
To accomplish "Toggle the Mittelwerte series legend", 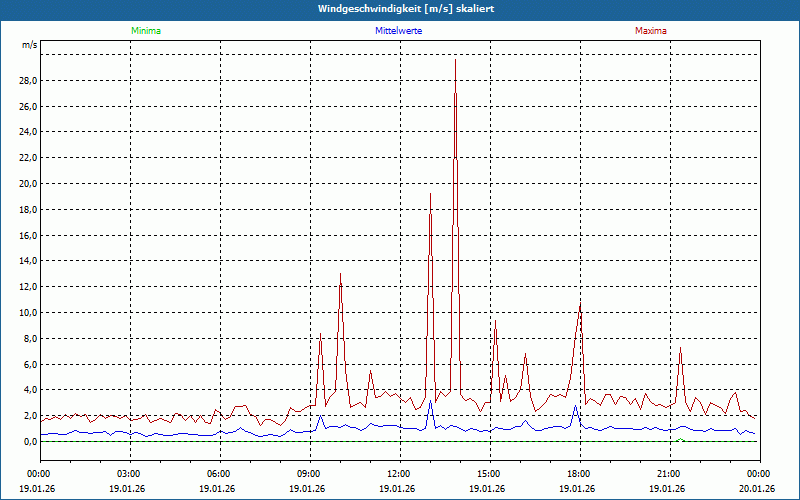I will coord(398,31).
